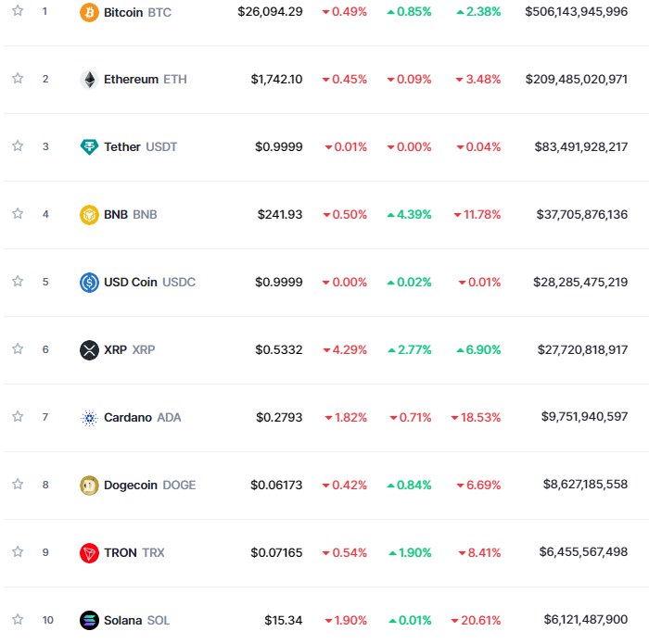
Task: Click the Tether green logo icon
Action: [89, 147]
